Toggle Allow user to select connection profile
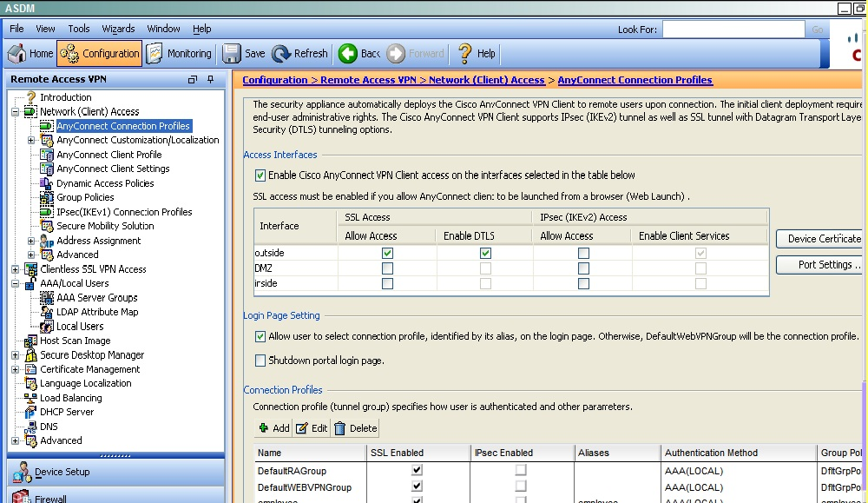This screenshot has height=503, width=868. point(260,336)
